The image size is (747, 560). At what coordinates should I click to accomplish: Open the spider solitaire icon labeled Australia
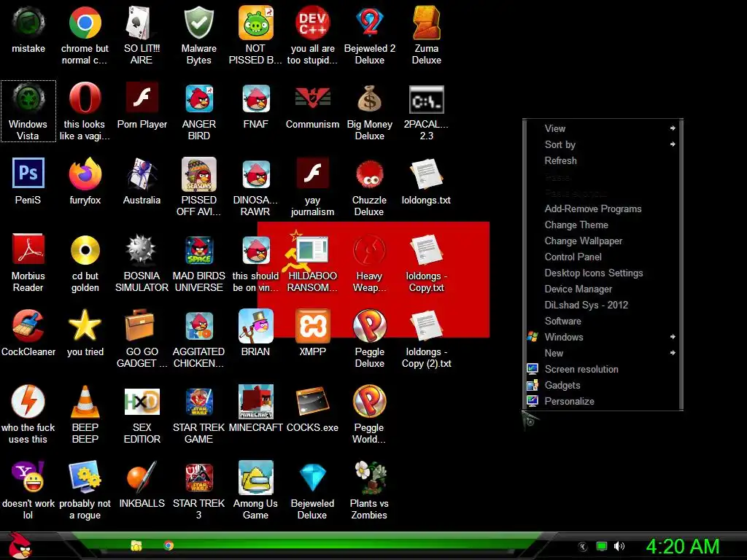click(142, 174)
